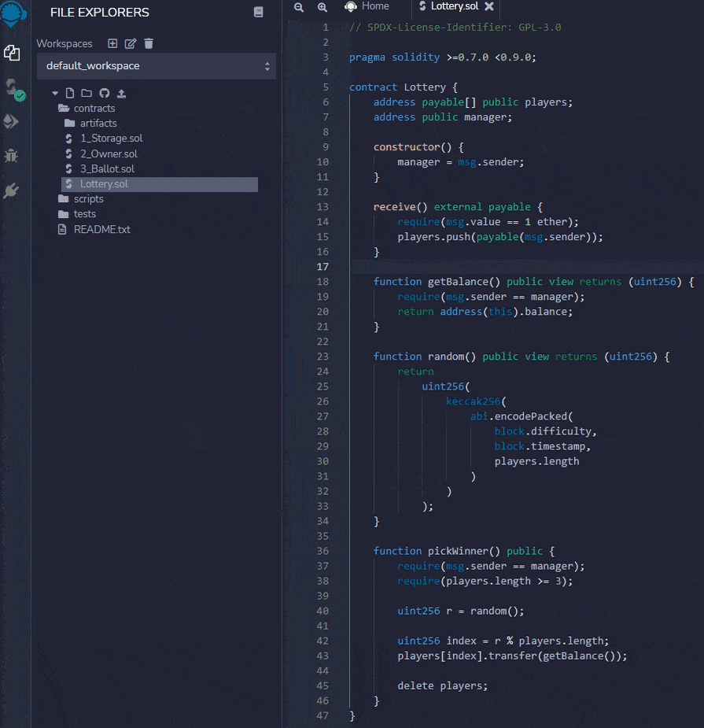Close the Lottery.sol tab
The width and height of the screenshot is (704, 728).
click(489, 6)
